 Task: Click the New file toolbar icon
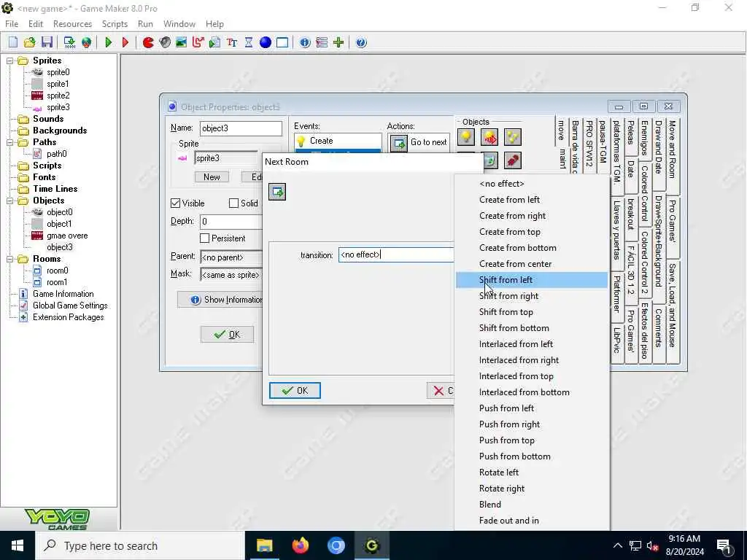[x=13, y=42]
